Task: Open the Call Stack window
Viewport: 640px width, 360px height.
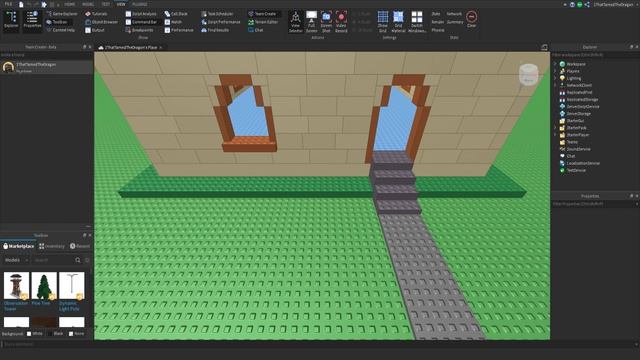Action: tap(176, 14)
